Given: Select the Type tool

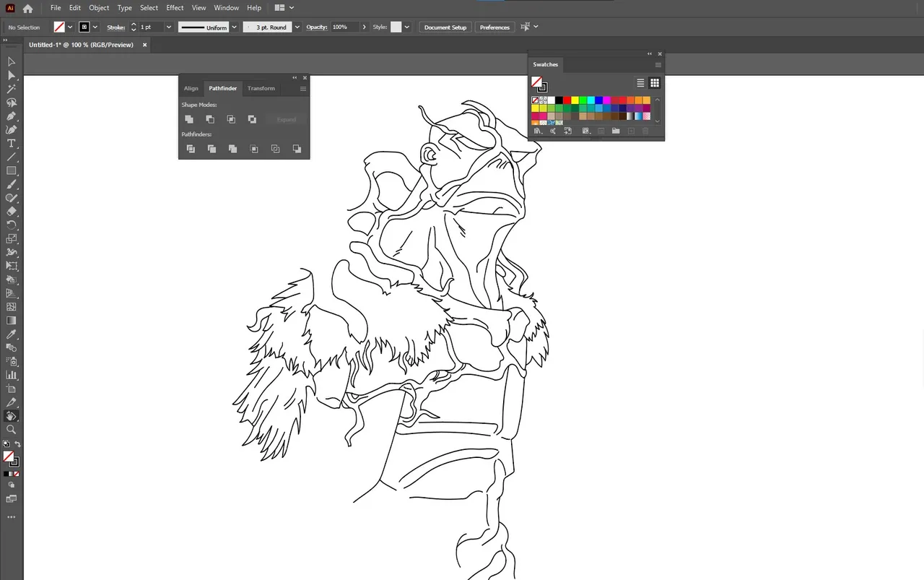Looking at the screenshot, I should (x=12, y=143).
